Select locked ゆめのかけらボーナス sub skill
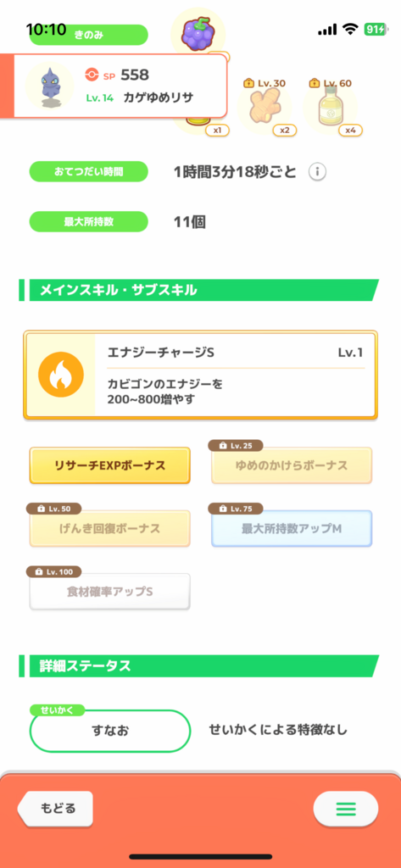The width and height of the screenshot is (401, 868). pyautogui.click(x=292, y=465)
